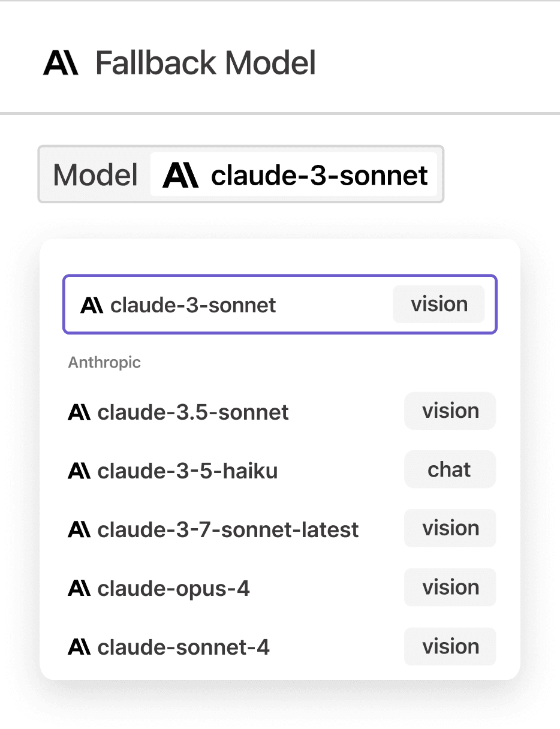Image resolution: width=560 pixels, height=729 pixels.
Task: Click the Anthropic icon in the highlighted claude-3-sonnet row
Action: tap(92, 305)
